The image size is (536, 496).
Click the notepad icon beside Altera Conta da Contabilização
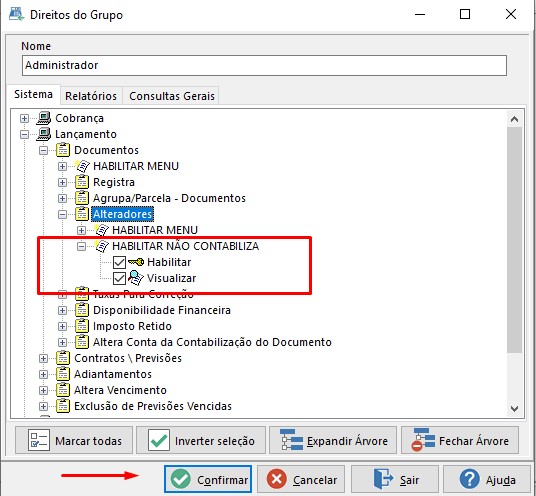pos(82,342)
